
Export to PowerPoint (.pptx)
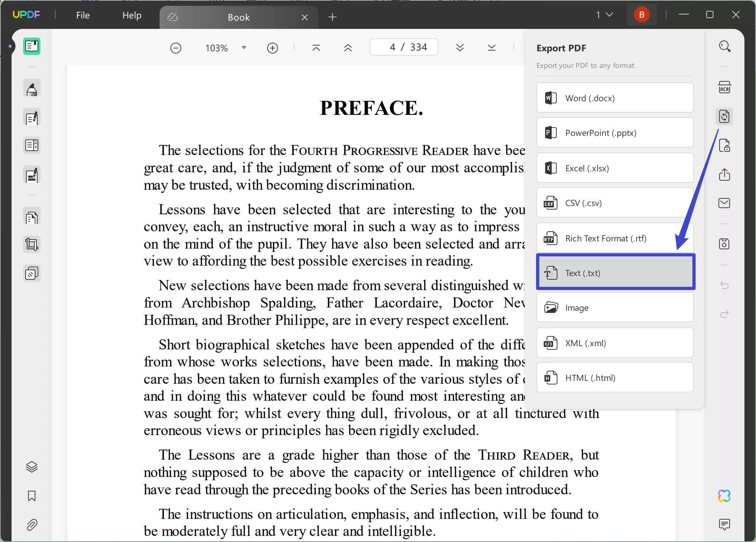(615, 133)
